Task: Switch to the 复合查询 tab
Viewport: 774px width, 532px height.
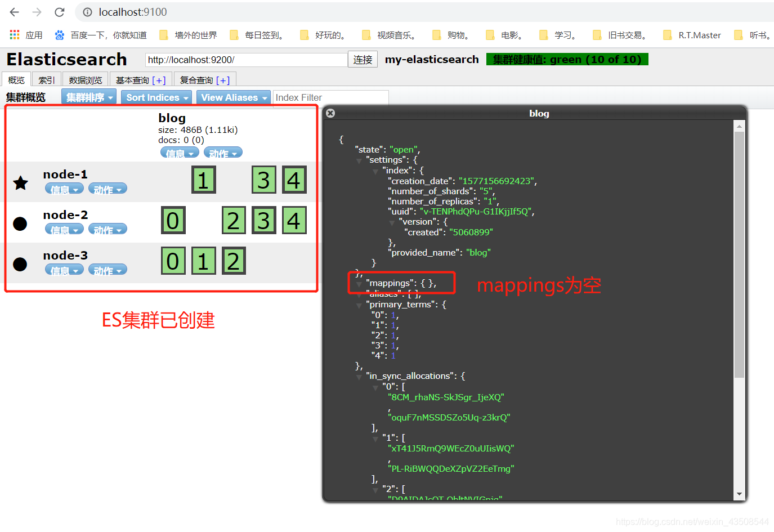Action: point(205,80)
